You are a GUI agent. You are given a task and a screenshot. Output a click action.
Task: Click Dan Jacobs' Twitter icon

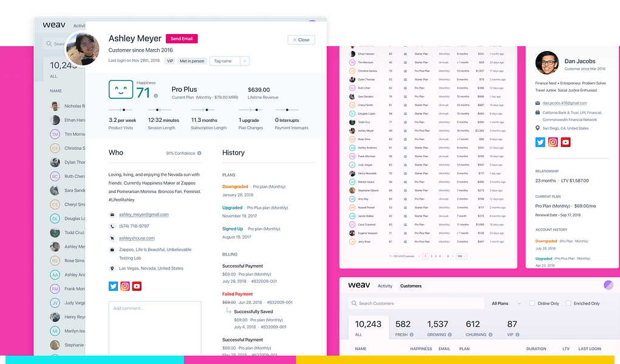coord(540,143)
